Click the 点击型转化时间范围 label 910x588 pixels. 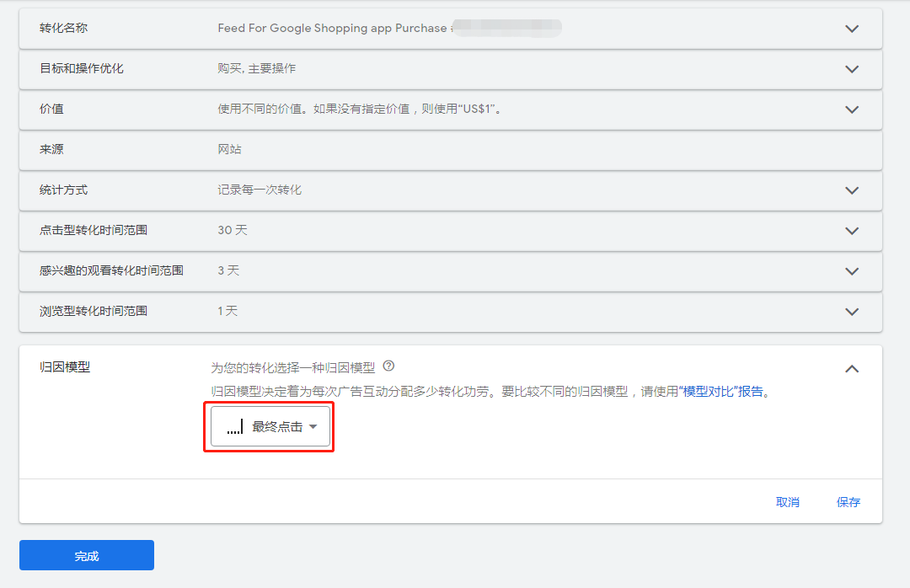pos(94,230)
